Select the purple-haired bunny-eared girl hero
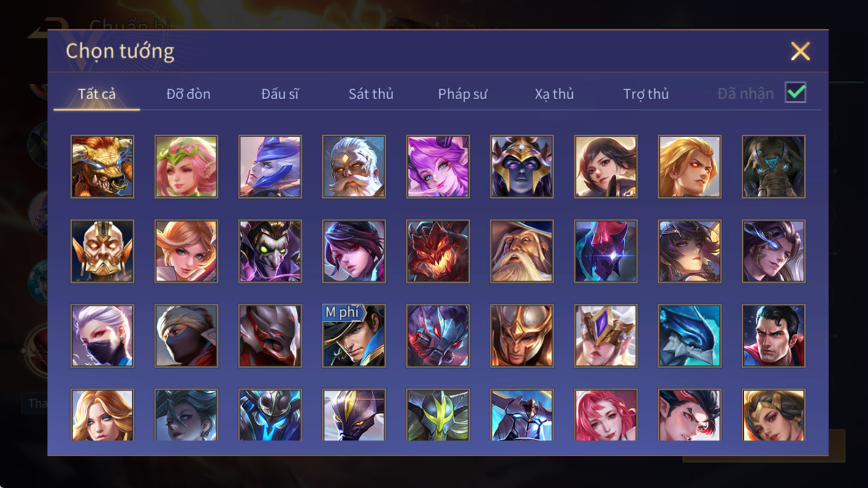This screenshot has width=868, height=488. 438,166
